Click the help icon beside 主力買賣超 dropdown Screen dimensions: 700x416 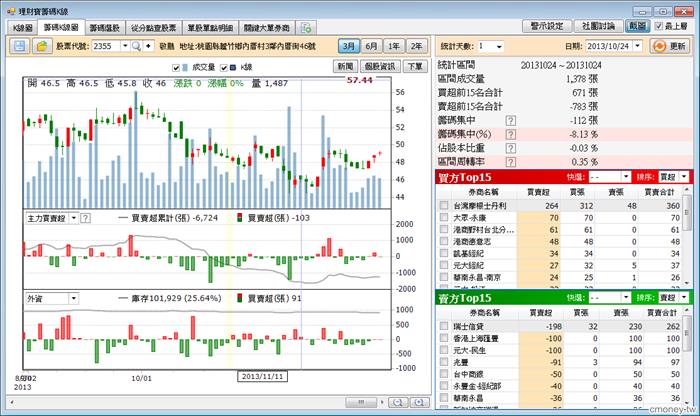coord(85,218)
